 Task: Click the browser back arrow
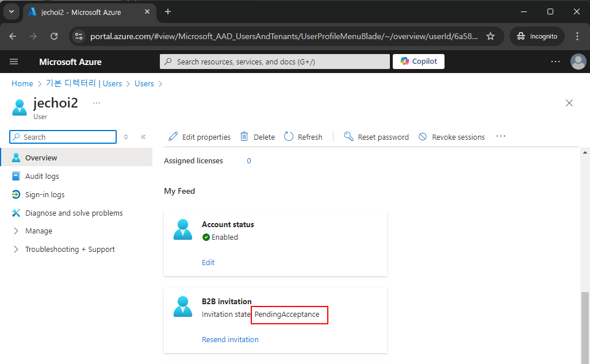click(13, 36)
